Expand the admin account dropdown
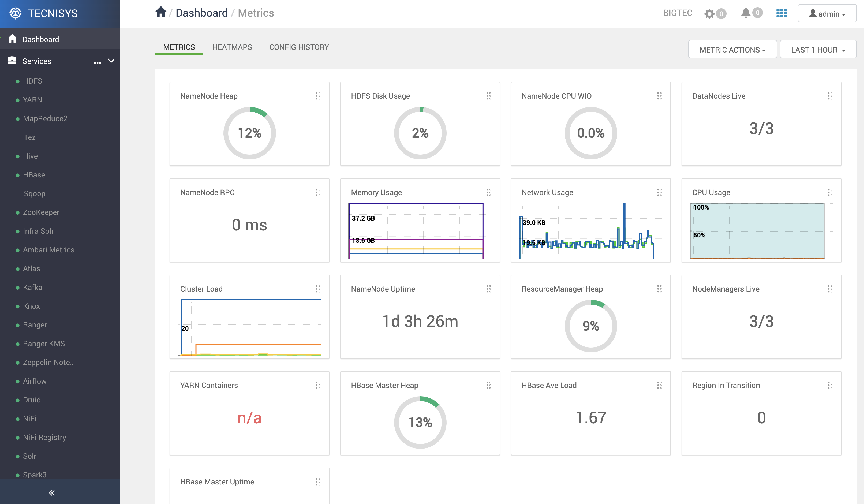 827,13
